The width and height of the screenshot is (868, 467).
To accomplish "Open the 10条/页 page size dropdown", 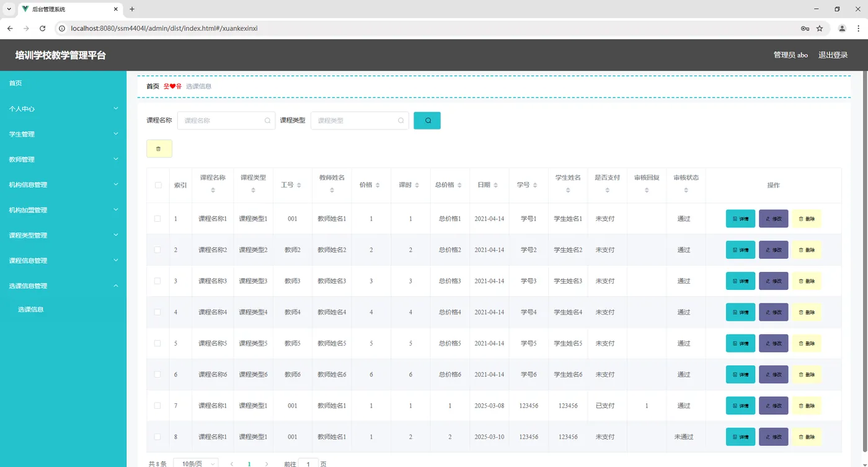I will coord(195,463).
